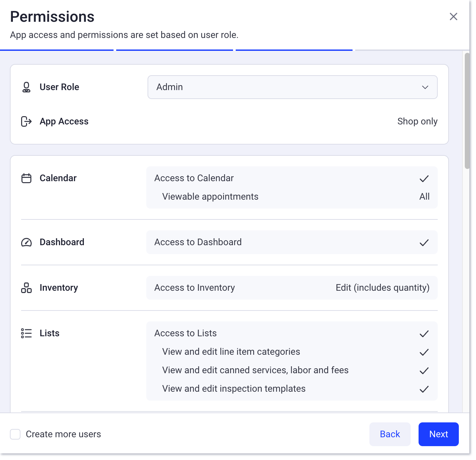Viewport: 476px width, 460px height.
Task: Toggle the Access to Dashboard checkmark
Action: 424,243
